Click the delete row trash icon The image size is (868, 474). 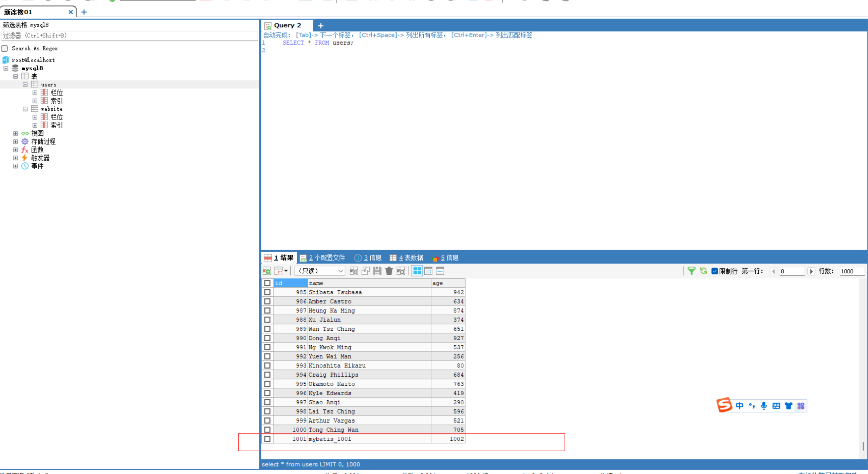pyautogui.click(x=389, y=271)
